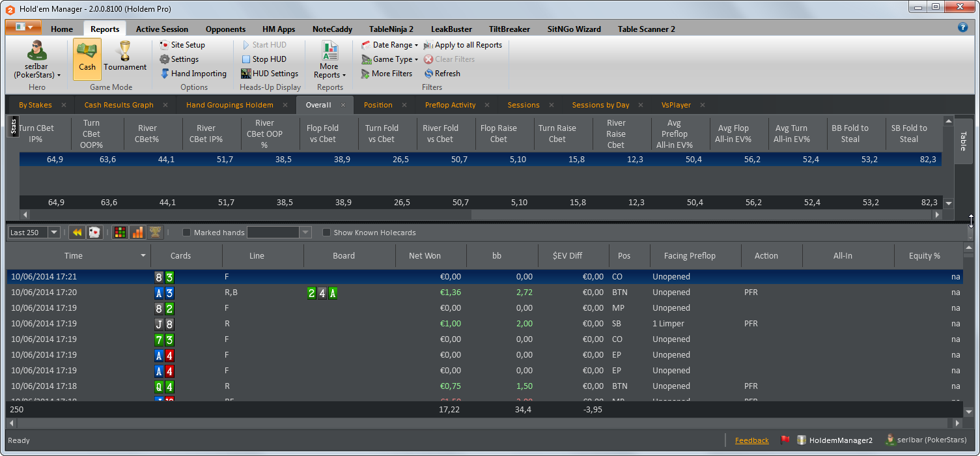
Task: Open the Game Type filter dropdown
Action: click(x=389, y=59)
